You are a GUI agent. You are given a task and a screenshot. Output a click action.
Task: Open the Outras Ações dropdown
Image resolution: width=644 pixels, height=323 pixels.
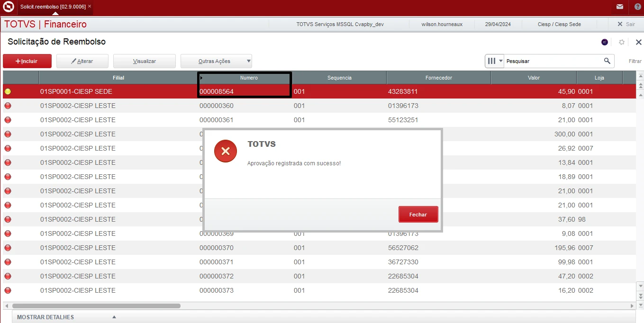coord(216,61)
